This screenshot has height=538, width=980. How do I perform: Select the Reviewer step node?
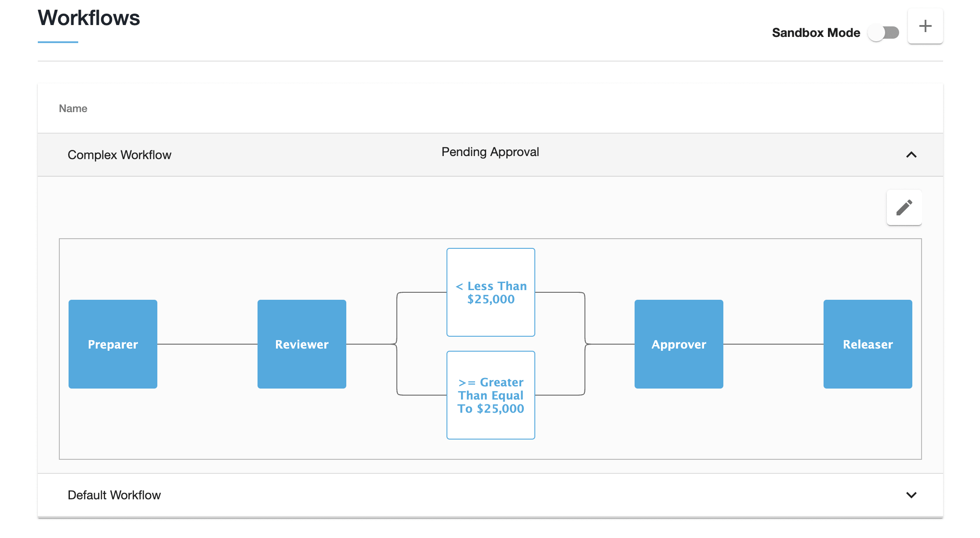(x=301, y=344)
